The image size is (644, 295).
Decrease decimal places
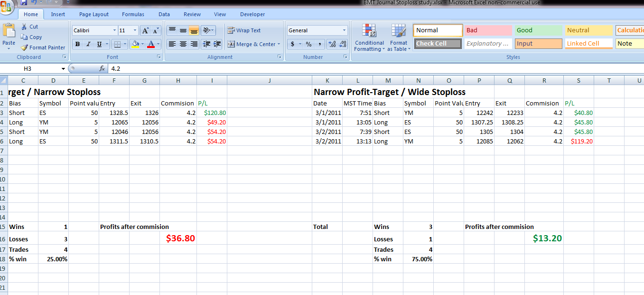[343, 44]
